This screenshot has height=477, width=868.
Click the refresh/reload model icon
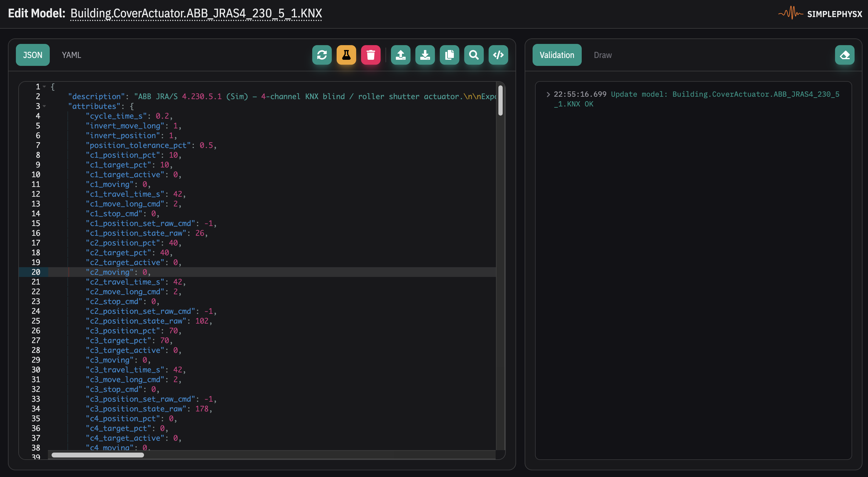pos(322,55)
